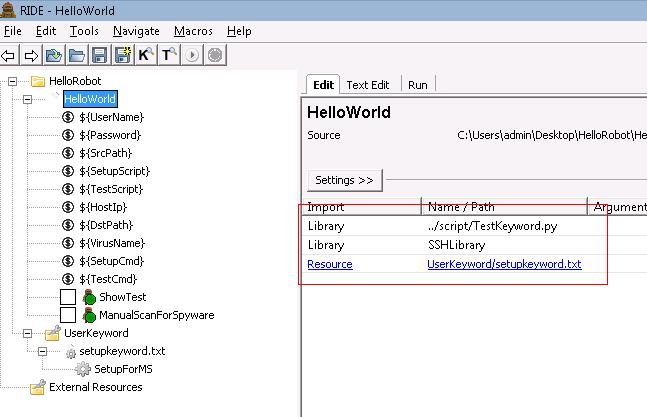Image resolution: width=647 pixels, height=417 pixels.
Task: Click the Go Back arrow toolbar icon
Action: point(8,55)
